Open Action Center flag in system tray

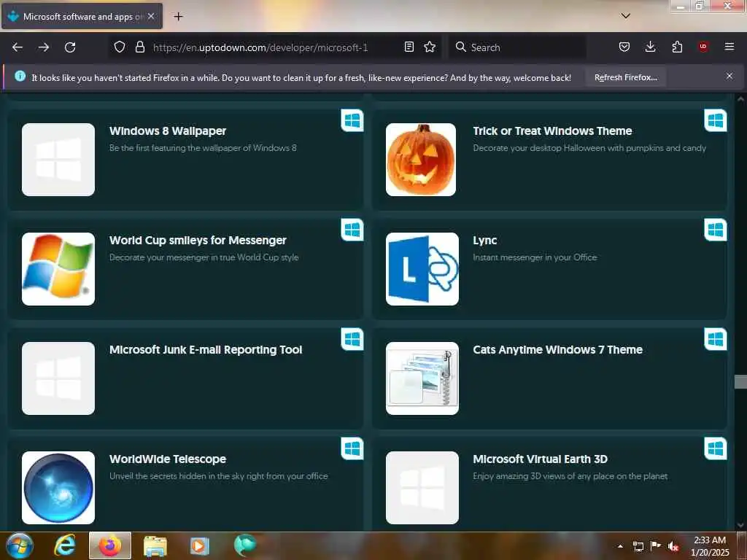coord(656,545)
